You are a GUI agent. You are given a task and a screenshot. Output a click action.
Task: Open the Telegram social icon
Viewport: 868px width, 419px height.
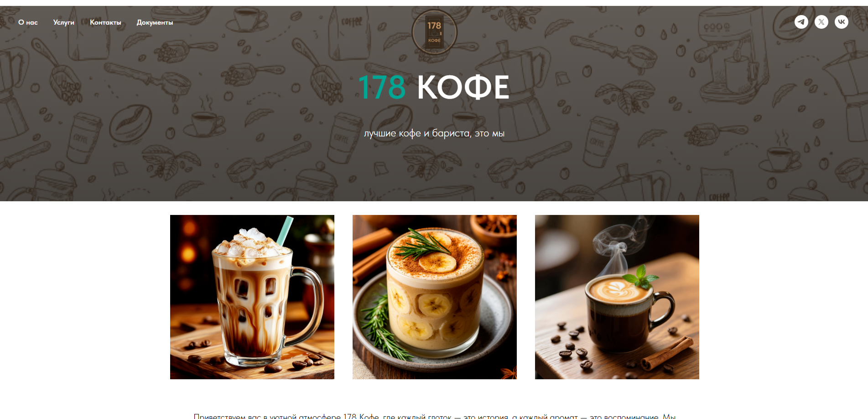point(801,22)
